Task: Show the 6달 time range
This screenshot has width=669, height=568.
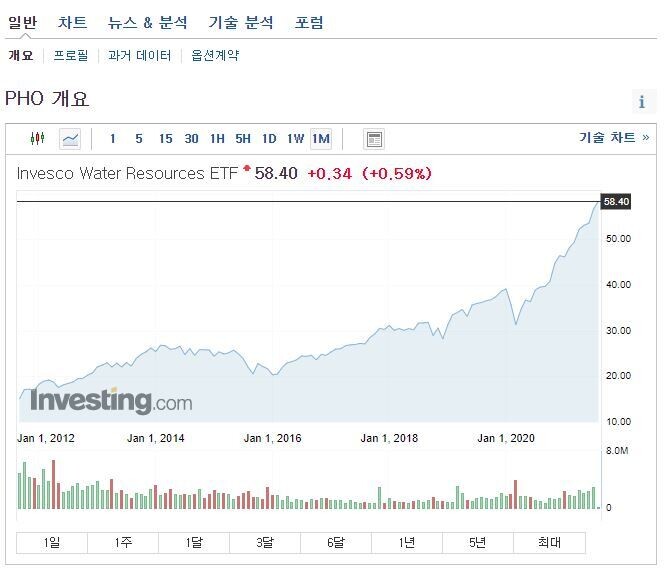Action: click(335, 543)
